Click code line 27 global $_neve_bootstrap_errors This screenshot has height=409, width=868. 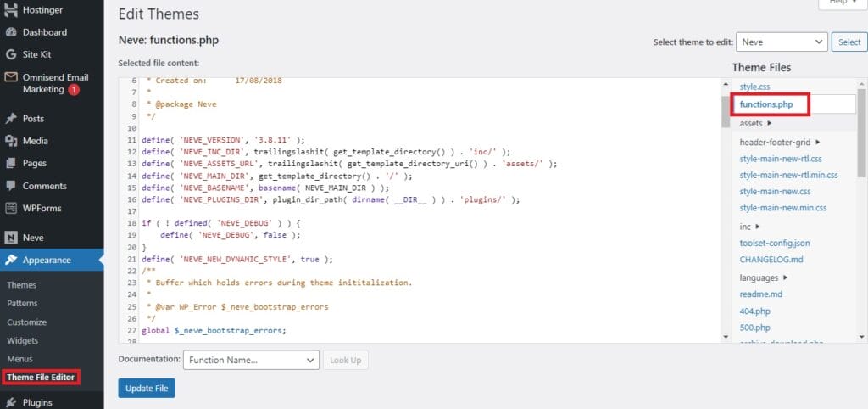point(214,331)
